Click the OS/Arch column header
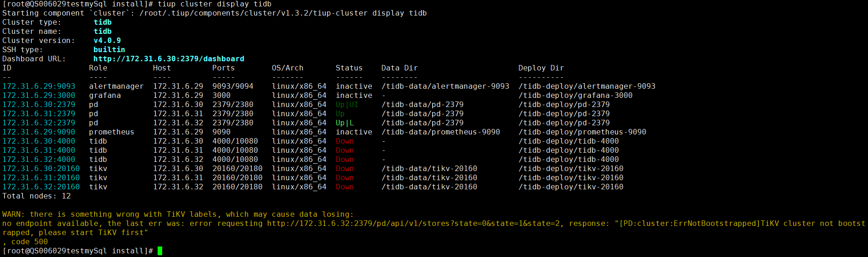 (288, 68)
